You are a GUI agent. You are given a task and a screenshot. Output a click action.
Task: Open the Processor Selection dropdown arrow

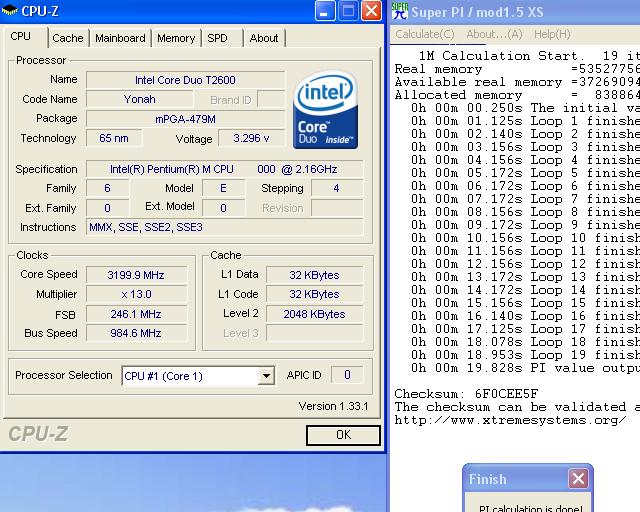(266, 376)
